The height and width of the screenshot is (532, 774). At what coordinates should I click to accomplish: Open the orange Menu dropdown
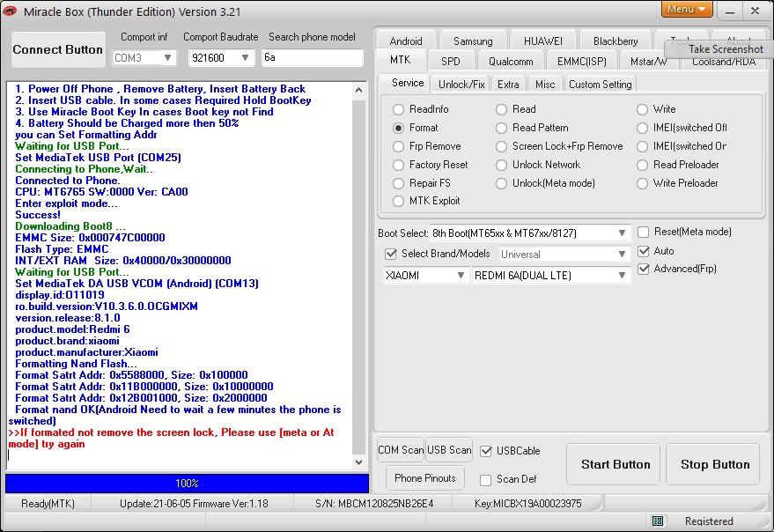(687, 9)
